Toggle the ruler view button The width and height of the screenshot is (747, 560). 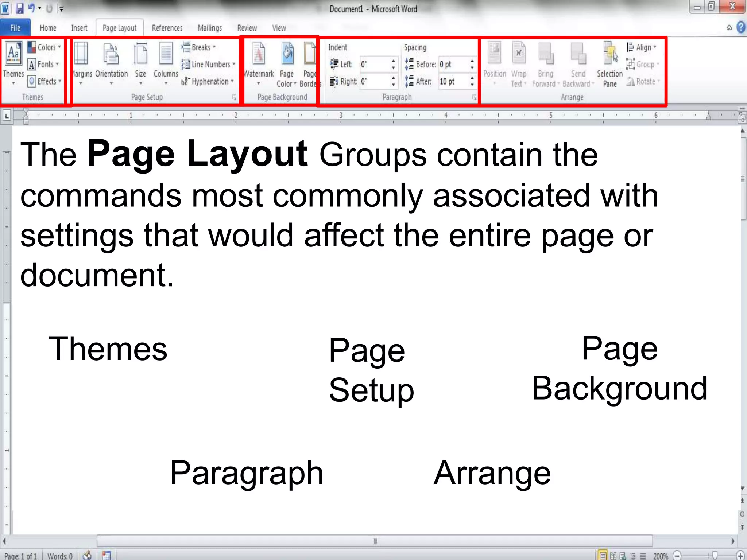[x=742, y=117]
